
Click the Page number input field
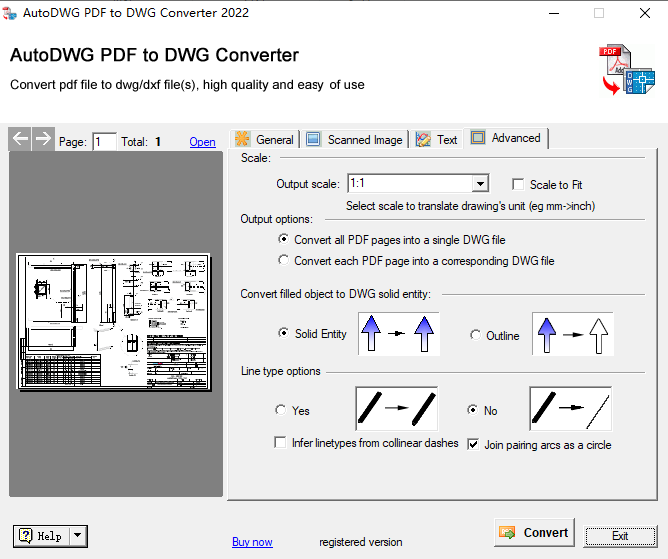[x=104, y=141]
